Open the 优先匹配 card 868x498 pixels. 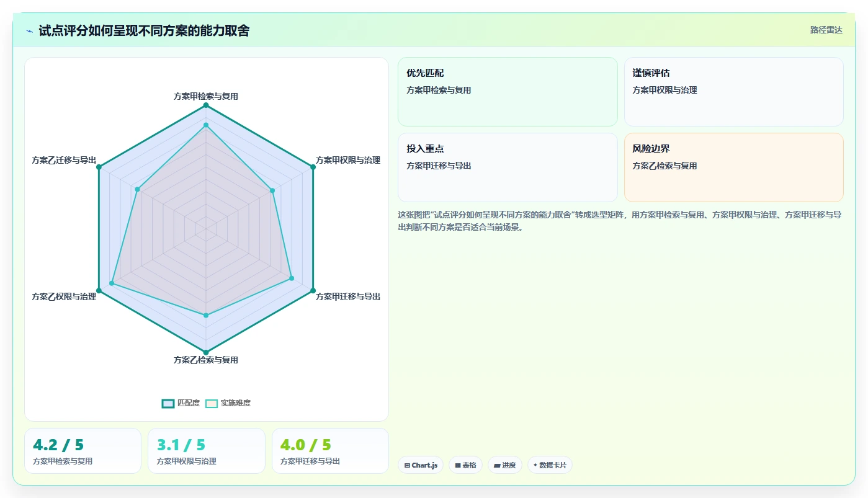pyautogui.click(x=508, y=92)
